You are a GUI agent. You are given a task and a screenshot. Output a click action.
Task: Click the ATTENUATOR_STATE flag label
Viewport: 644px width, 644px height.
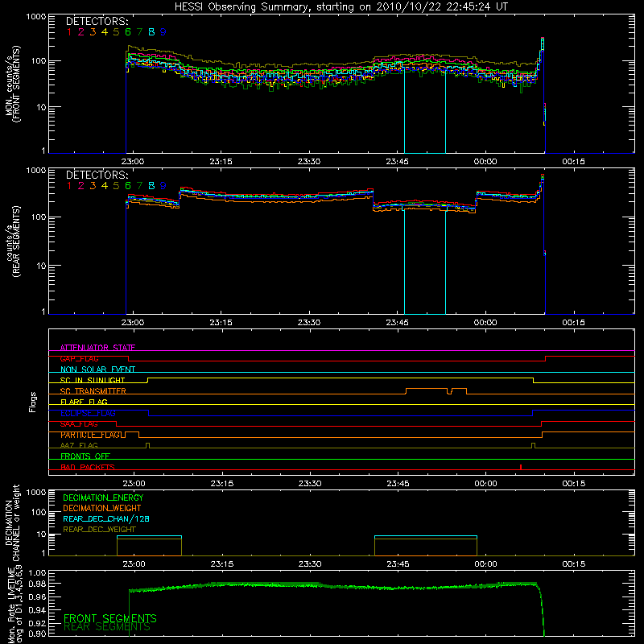coord(97,348)
